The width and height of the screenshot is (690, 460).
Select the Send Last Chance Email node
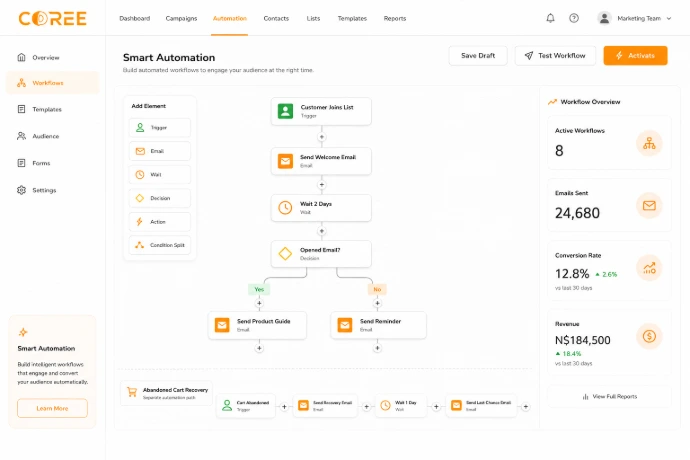481,406
